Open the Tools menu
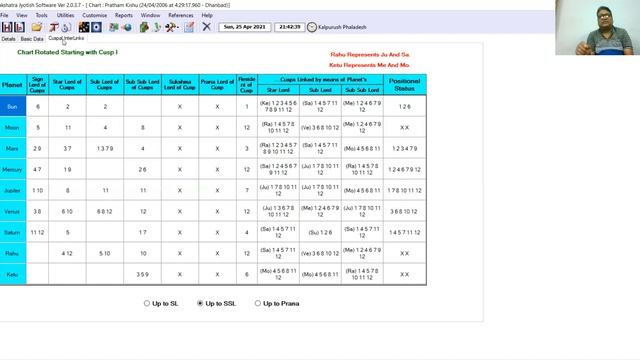This screenshot has width=640, height=360. [41, 15]
